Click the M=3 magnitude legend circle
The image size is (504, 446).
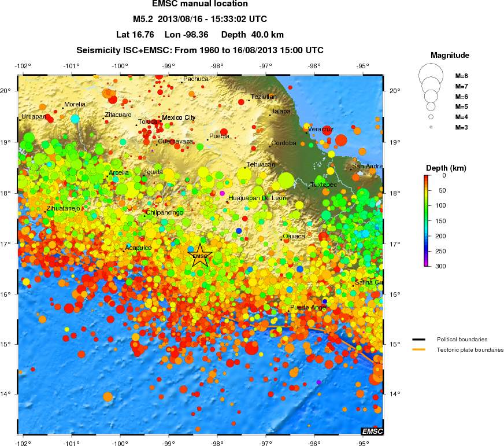tap(431, 127)
